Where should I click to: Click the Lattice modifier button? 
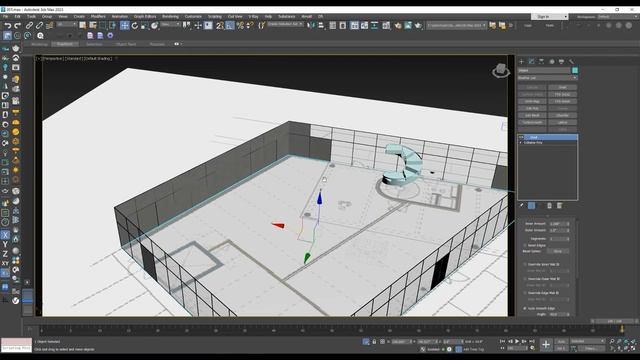(562, 122)
